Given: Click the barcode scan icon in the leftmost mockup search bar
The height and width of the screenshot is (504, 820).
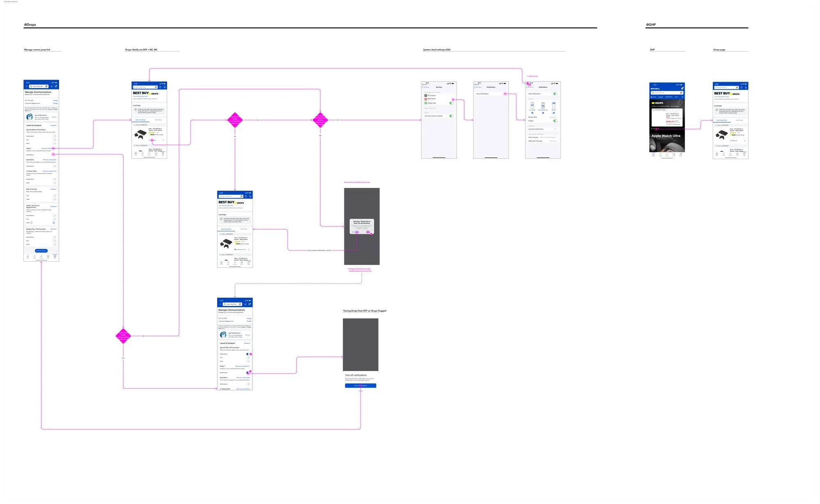Looking at the screenshot, I should [x=47, y=87].
